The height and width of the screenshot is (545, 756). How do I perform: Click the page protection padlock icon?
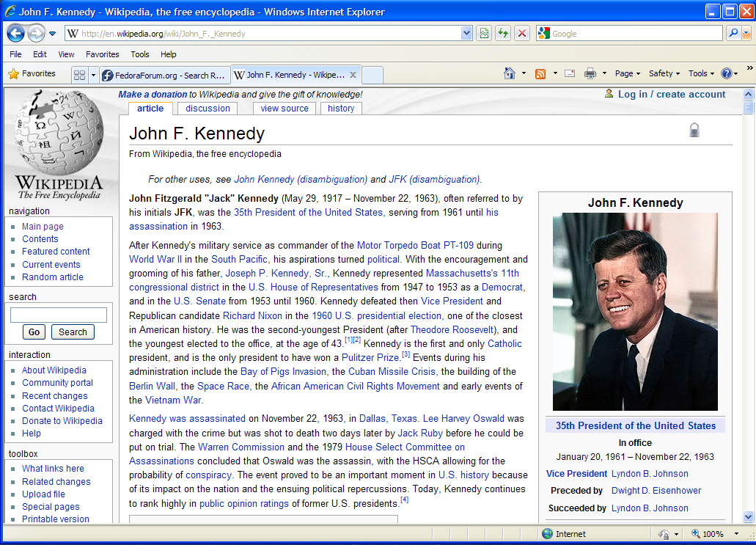694,131
